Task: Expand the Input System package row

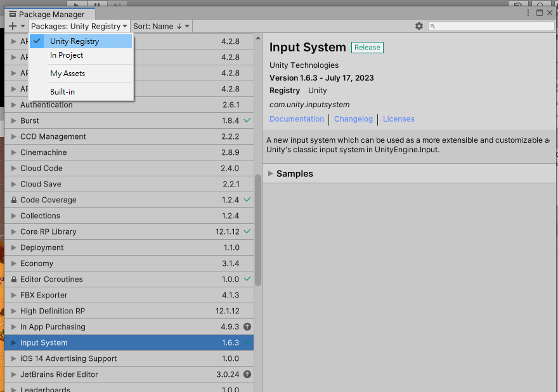Action: pyautogui.click(x=13, y=343)
